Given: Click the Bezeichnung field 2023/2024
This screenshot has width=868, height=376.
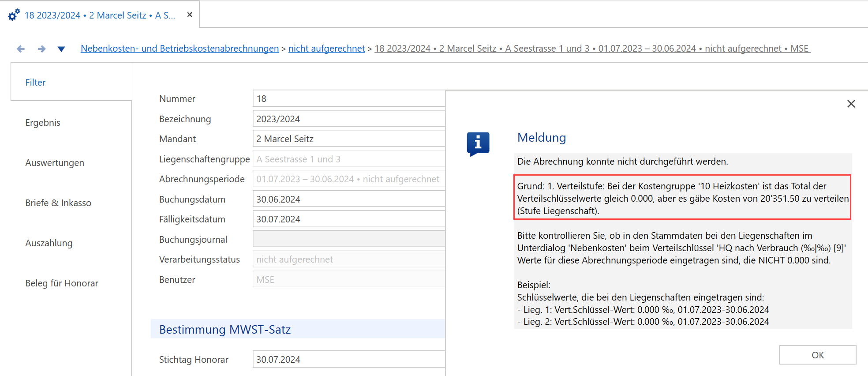Looking at the screenshot, I should pos(349,119).
